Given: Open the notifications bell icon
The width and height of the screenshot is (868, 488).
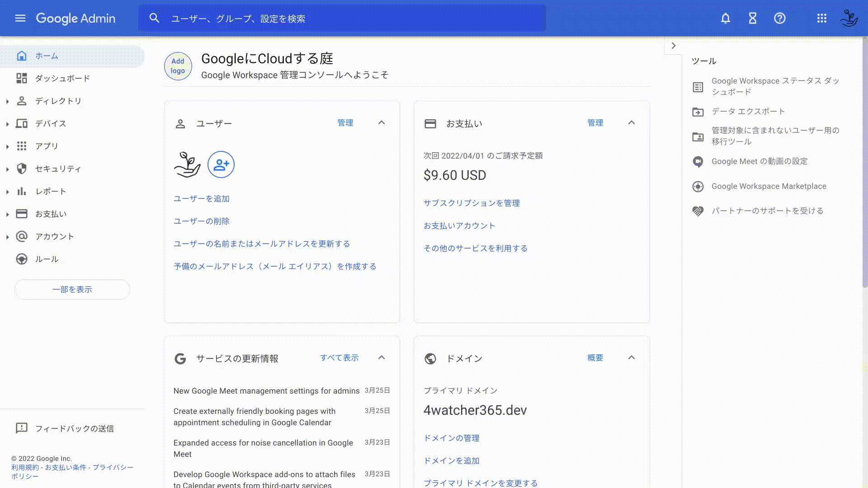Looking at the screenshot, I should click(726, 19).
